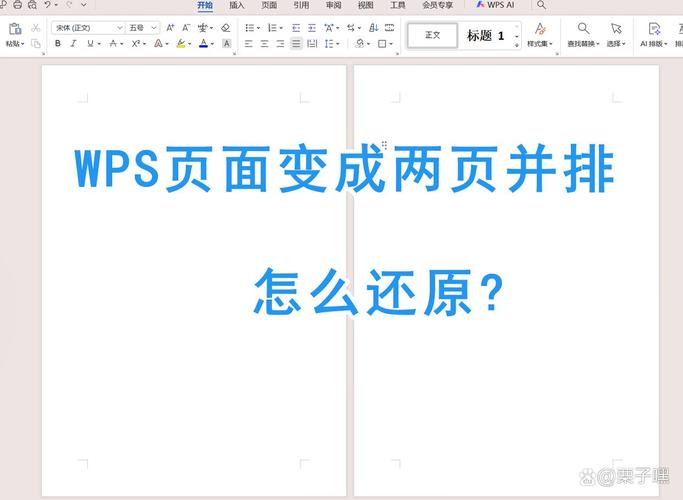
Task: Insert a bulleted list
Action: click(250, 28)
